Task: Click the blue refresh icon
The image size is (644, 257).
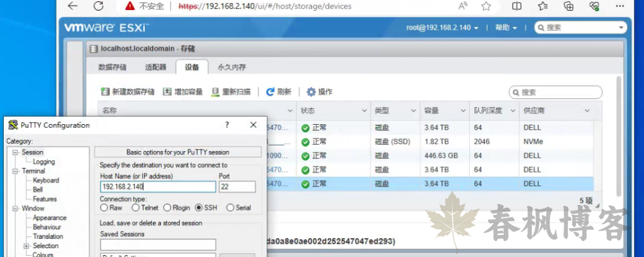Action: pyautogui.click(x=270, y=92)
